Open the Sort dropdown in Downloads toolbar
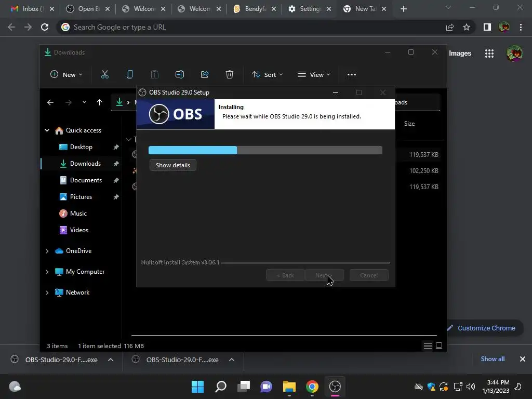The width and height of the screenshot is (532, 399). pos(267,75)
